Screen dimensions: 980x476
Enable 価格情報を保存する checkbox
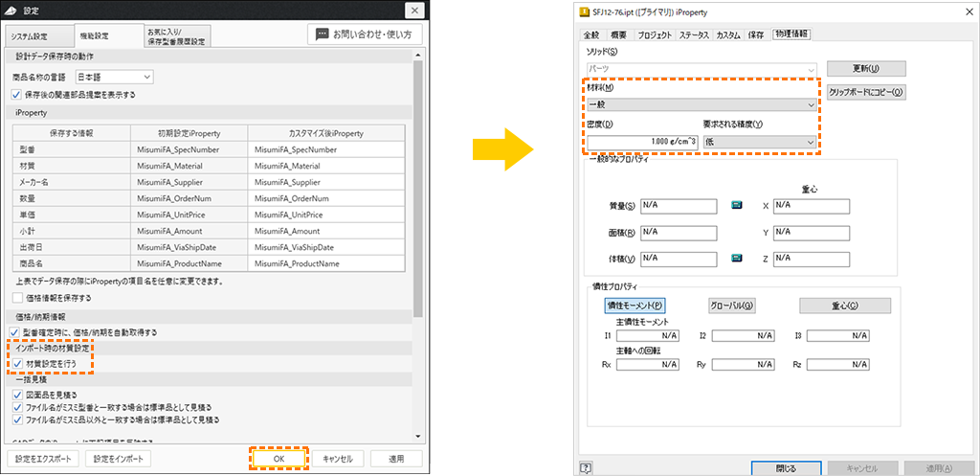[x=17, y=298]
